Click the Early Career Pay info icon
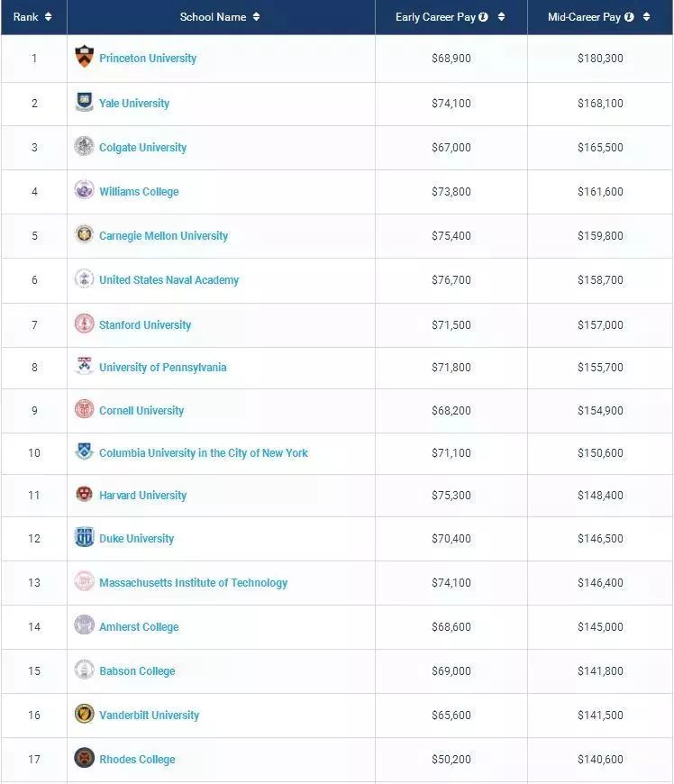The width and height of the screenshot is (674, 784). [484, 17]
